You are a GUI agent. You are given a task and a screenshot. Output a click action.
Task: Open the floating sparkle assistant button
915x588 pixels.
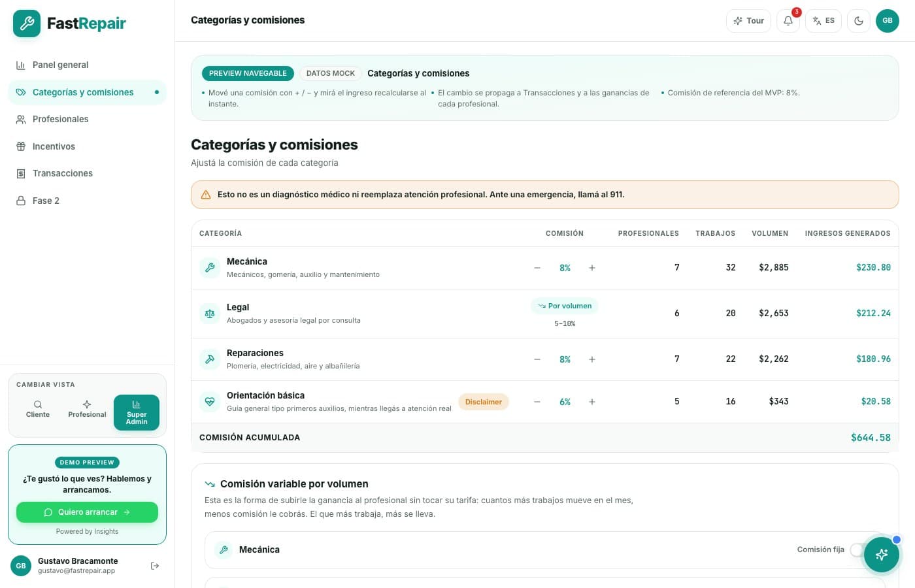[882, 555]
